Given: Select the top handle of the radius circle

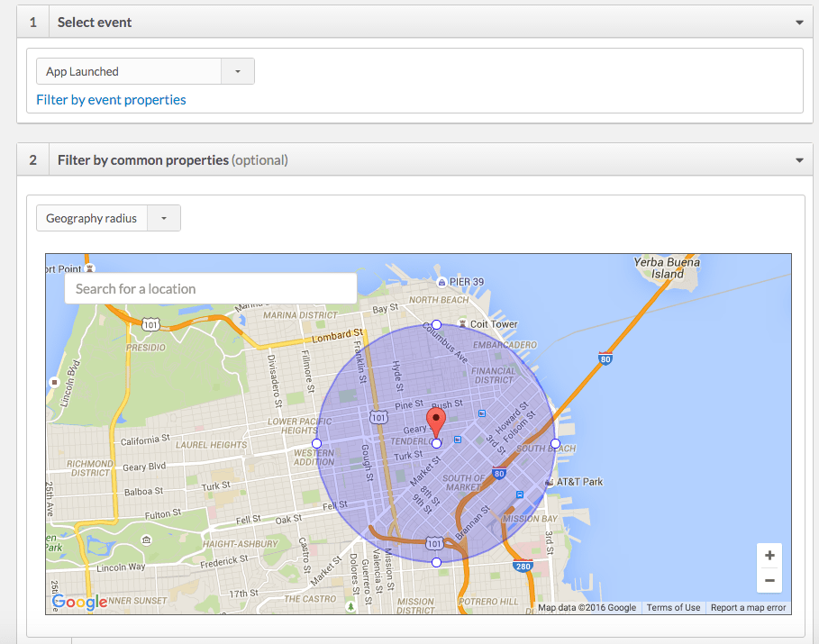Looking at the screenshot, I should click(436, 324).
